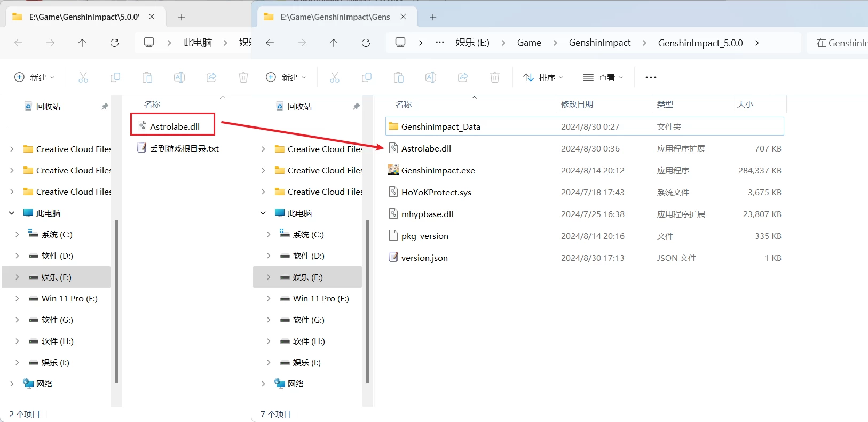Image resolution: width=868 pixels, height=422 pixels.
Task: Click Rename icon in right window toolbar
Action: coord(431,77)
